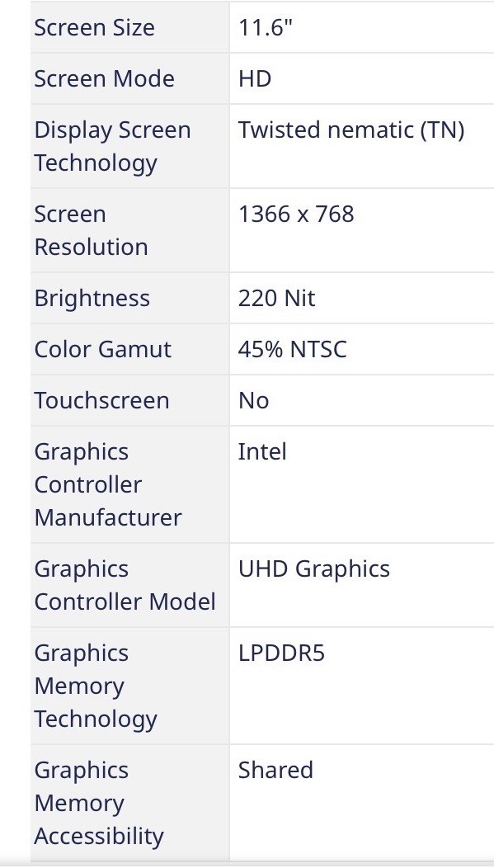
Task: Click the Touchscreen label cell
Action: 130,400
